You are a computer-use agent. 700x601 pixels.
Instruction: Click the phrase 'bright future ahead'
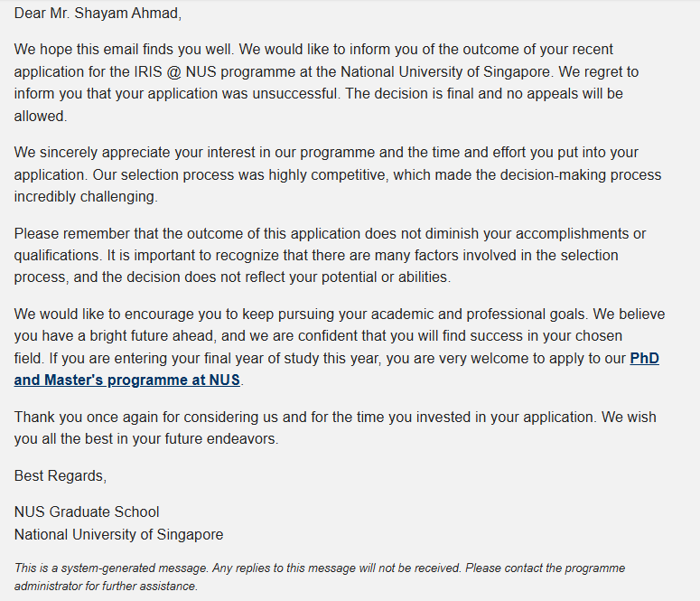[154, 336]
